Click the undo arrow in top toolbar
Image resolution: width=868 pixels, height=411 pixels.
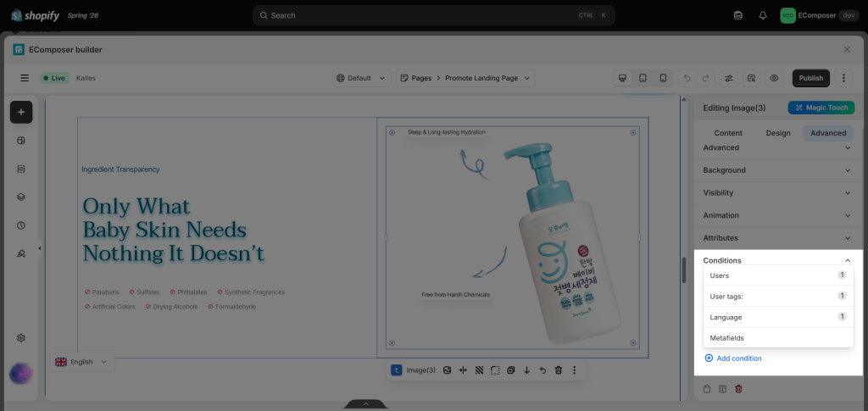click(x=687, y=78)
